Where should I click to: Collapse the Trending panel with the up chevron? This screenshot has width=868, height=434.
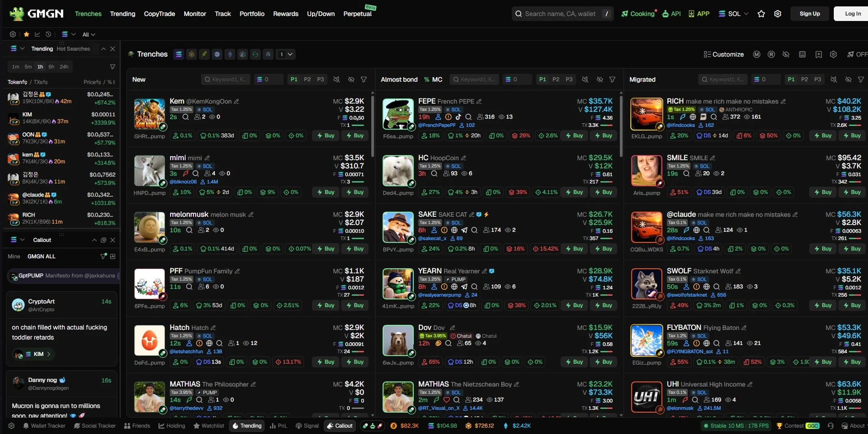tap(104, 49)
